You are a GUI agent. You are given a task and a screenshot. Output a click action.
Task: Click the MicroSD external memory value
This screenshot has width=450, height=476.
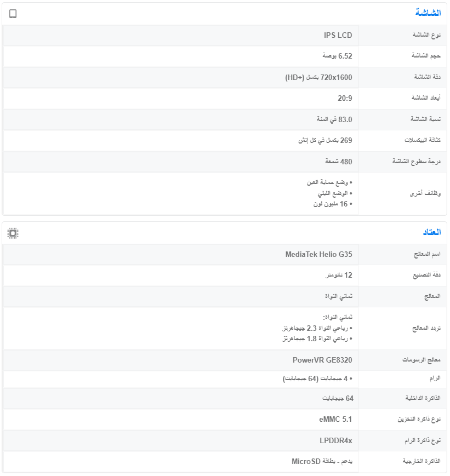322,462
